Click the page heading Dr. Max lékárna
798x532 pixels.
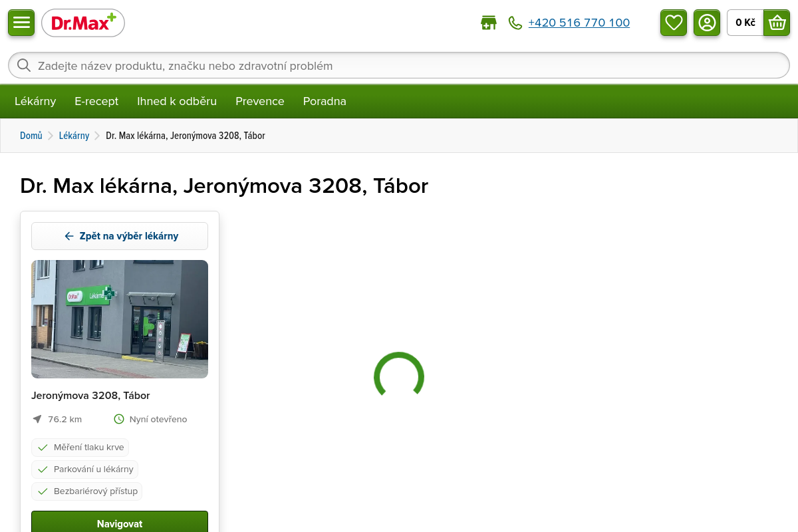224,186
